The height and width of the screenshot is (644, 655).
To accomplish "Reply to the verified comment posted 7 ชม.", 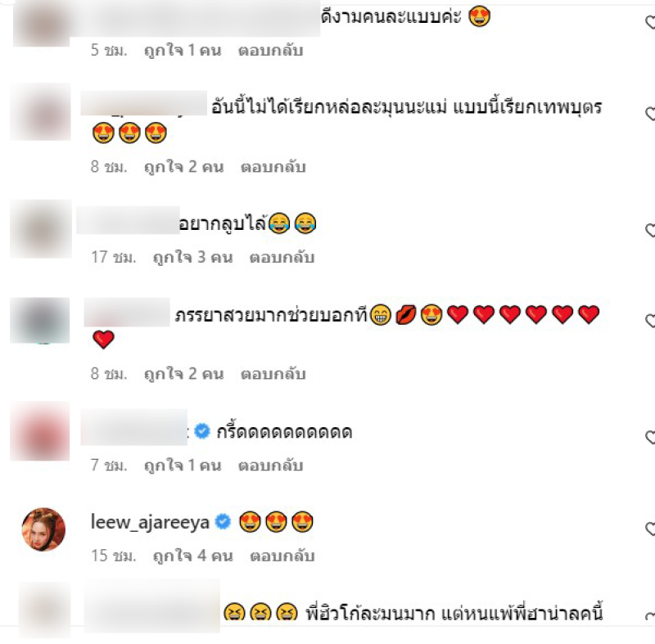I will point(271,466).
